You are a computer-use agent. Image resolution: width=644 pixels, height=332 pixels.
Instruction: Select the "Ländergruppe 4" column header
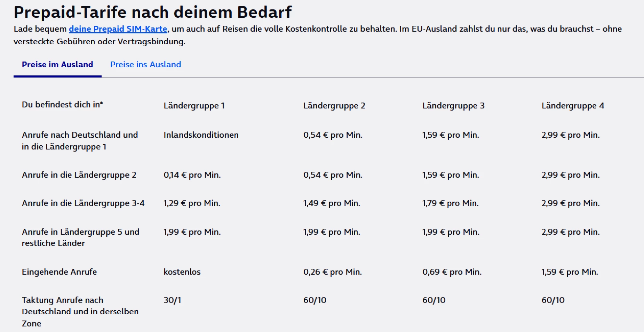point(572,106)
